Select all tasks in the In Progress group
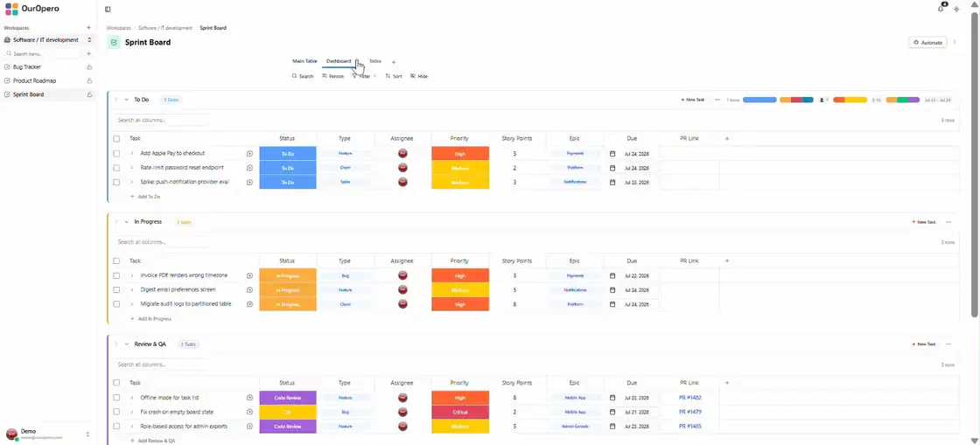Image resolution: width=980 pixels, height=445 pixels. pyautogui.click(x=116, y=261)
